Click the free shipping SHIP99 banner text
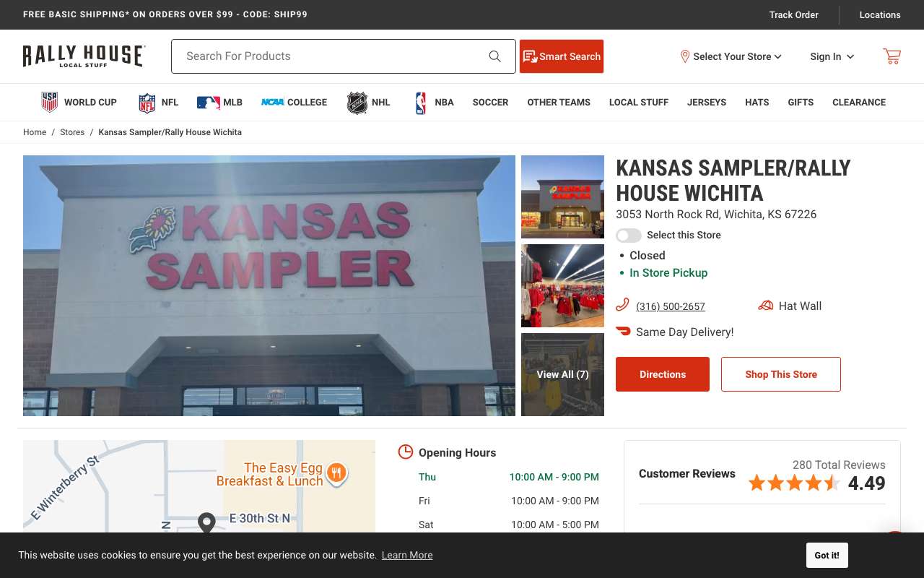 165,14
